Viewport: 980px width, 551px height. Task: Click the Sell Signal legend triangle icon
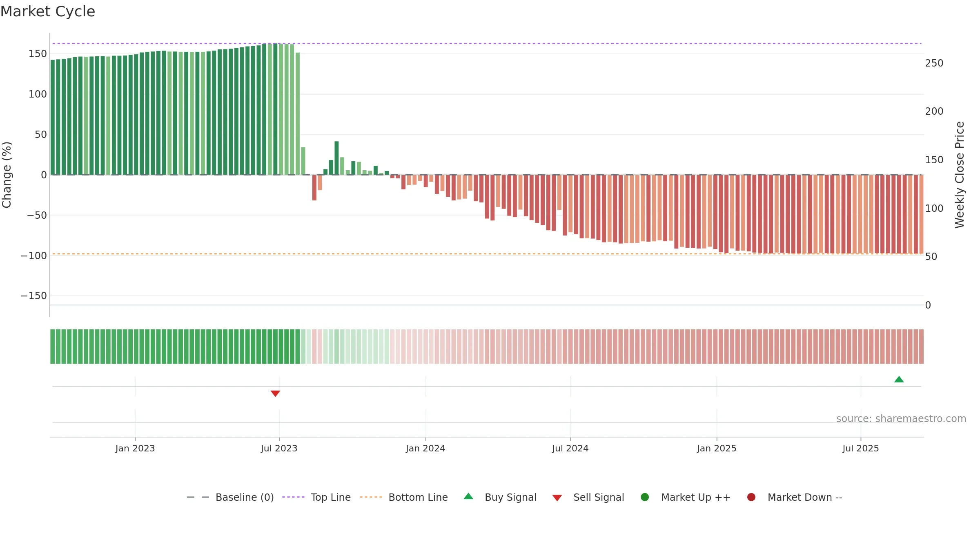coord(557,498)
